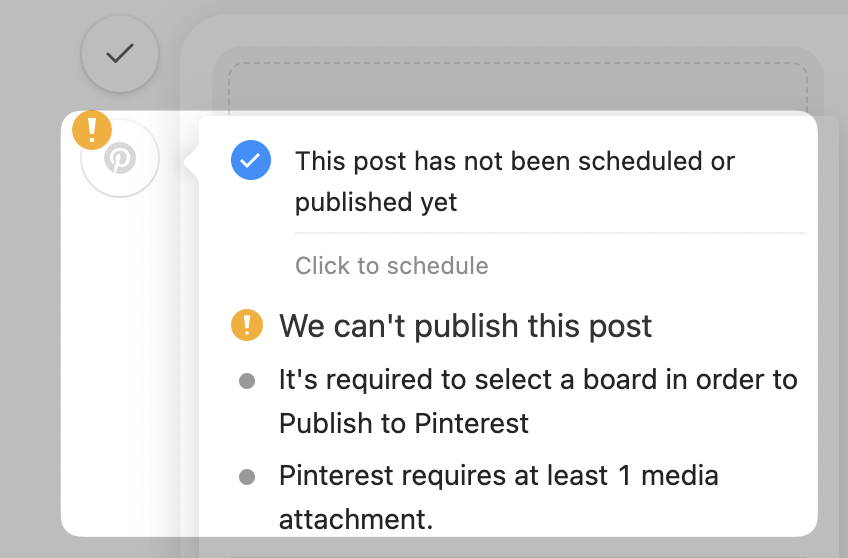
Task: Click the word "attachment." on the last line
Action: coord(355,518)
